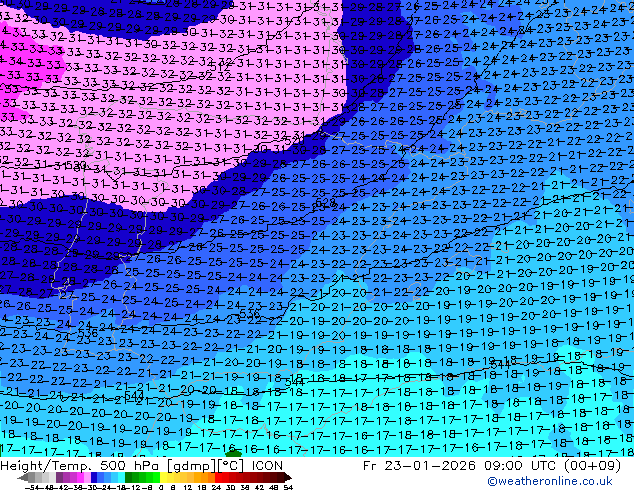Click the 'ICON' model name label
This screenshot has height=490, width=634.
267,466
